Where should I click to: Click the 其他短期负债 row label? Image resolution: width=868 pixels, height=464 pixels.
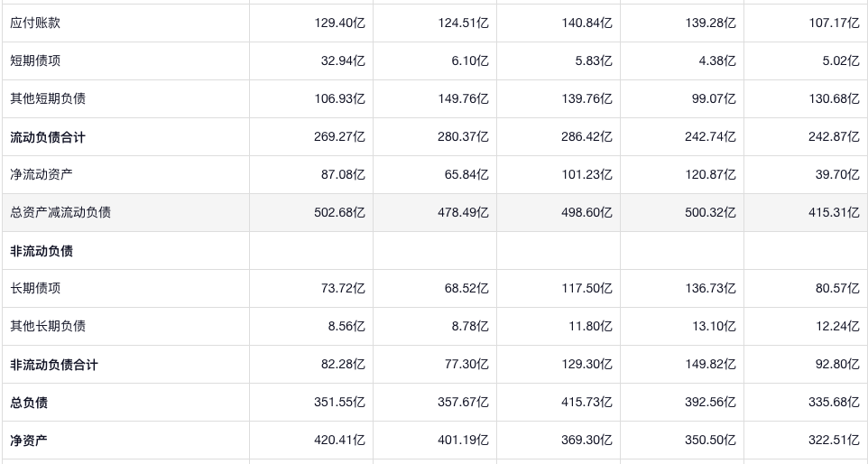48,98
